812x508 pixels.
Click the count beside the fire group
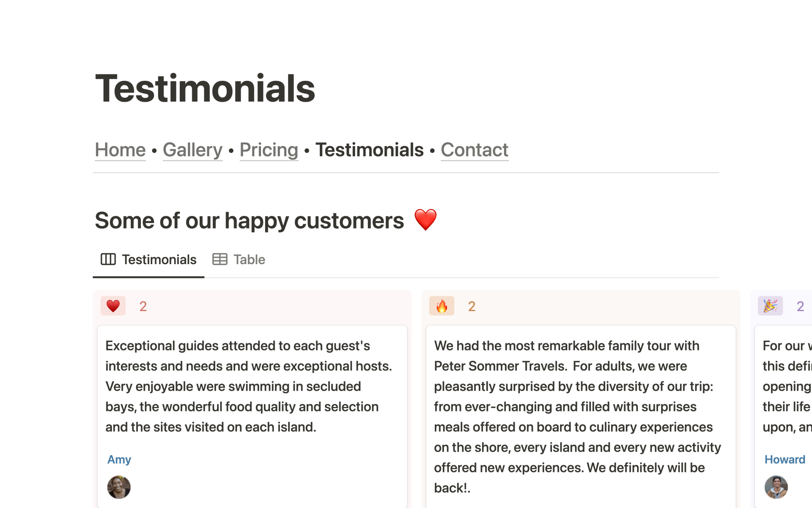pyautogui.click(x=472, y=306)
